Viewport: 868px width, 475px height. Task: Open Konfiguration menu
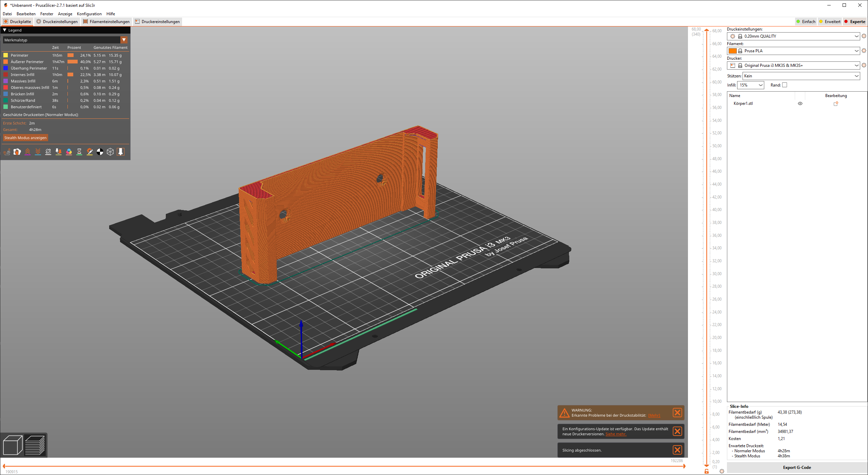[89, 14]
